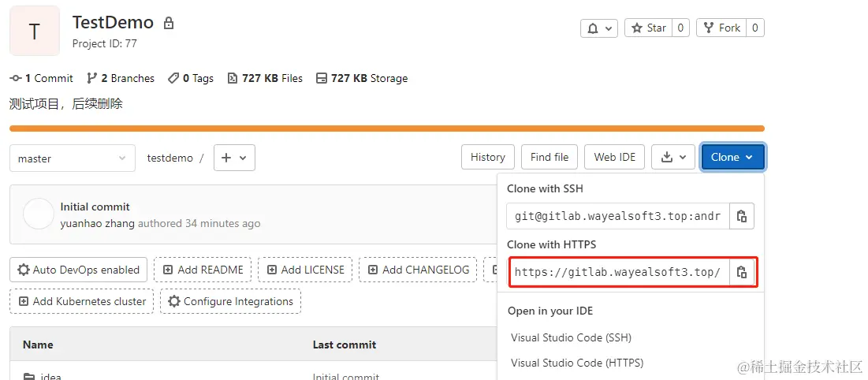Screen dimensions: 868x380
Task: Copy the SSH clone URL
Action: [741, 216]
